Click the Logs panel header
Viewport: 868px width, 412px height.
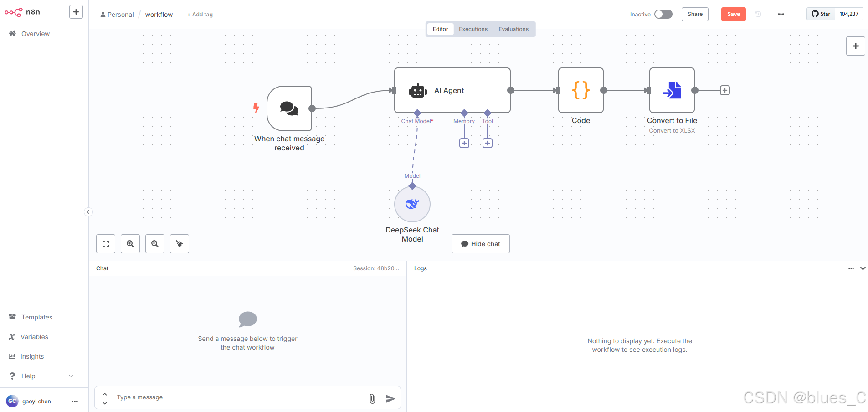click(x=421, y=268)
